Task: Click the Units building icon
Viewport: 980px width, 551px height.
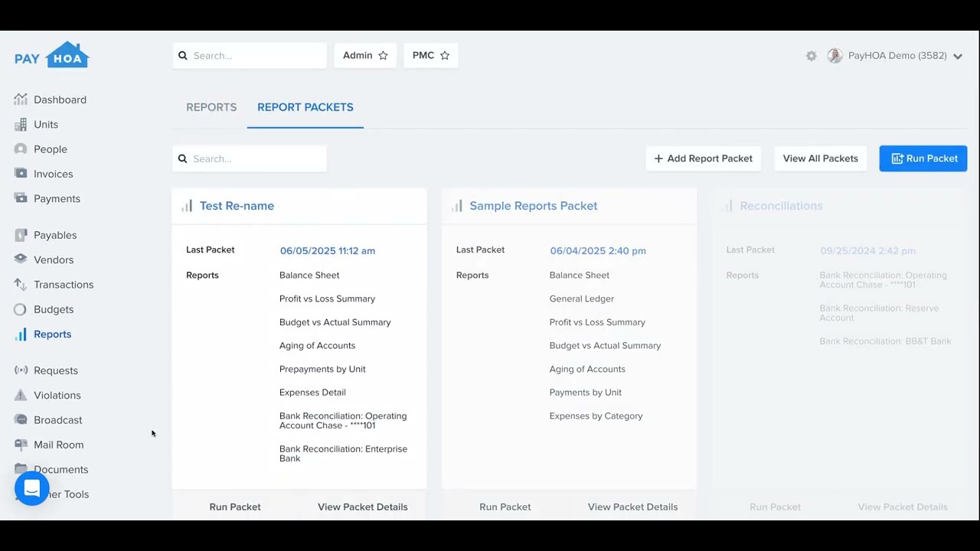Action: tap(21, 124)
